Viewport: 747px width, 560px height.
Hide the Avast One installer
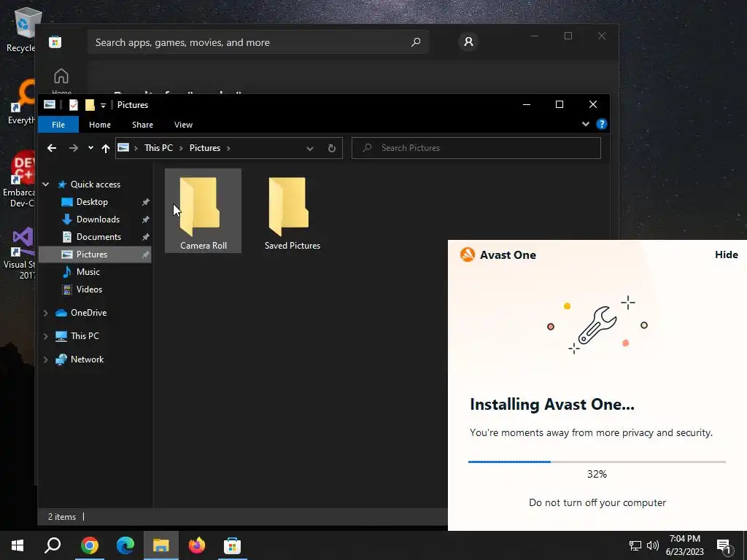(x=726, y=254)
